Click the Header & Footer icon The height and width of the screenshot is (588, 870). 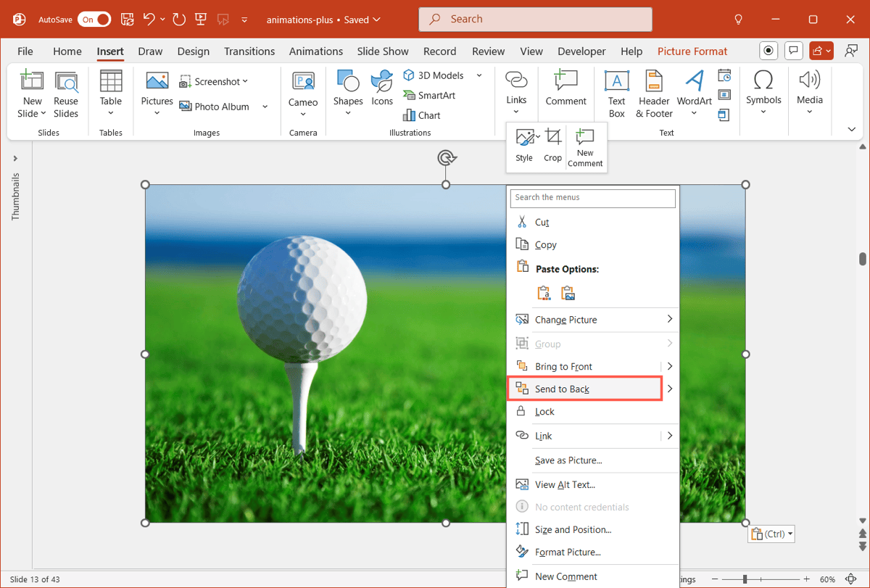coord(655,81)
